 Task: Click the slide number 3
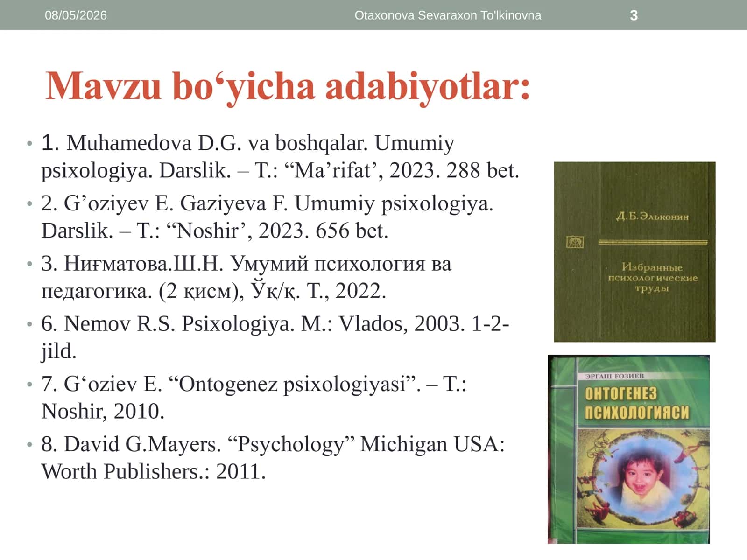click(634, 15)
